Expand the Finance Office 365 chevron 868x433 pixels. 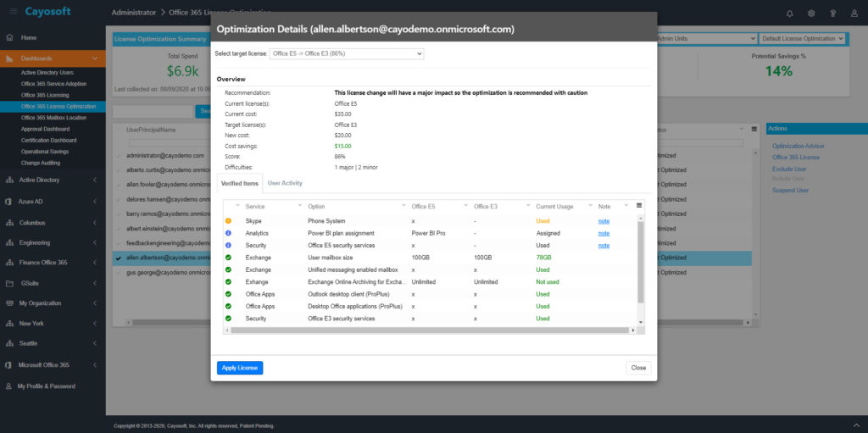tap(95, 263)
